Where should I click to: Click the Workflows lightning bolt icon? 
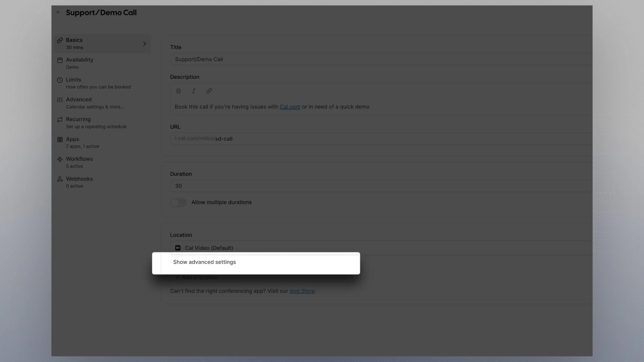coord(60,159)
